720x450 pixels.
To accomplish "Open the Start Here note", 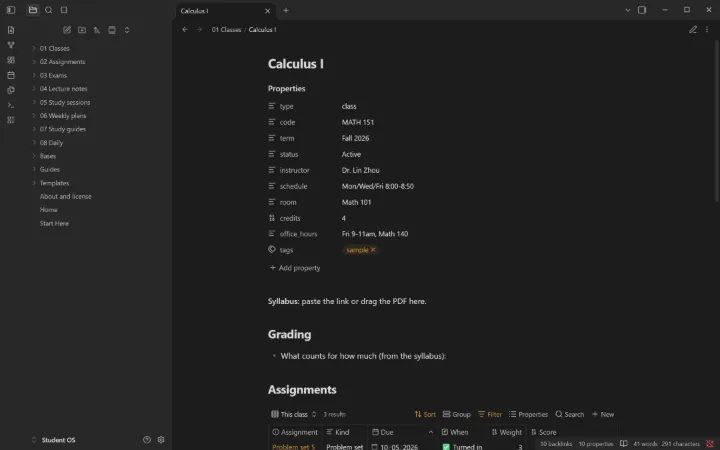I will 54,224.
